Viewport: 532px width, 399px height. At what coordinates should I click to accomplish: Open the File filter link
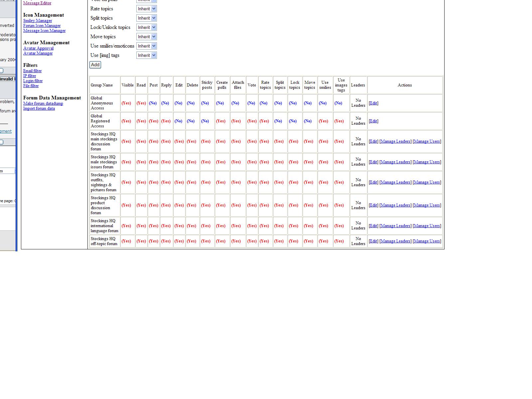click(x=31, y=86)
